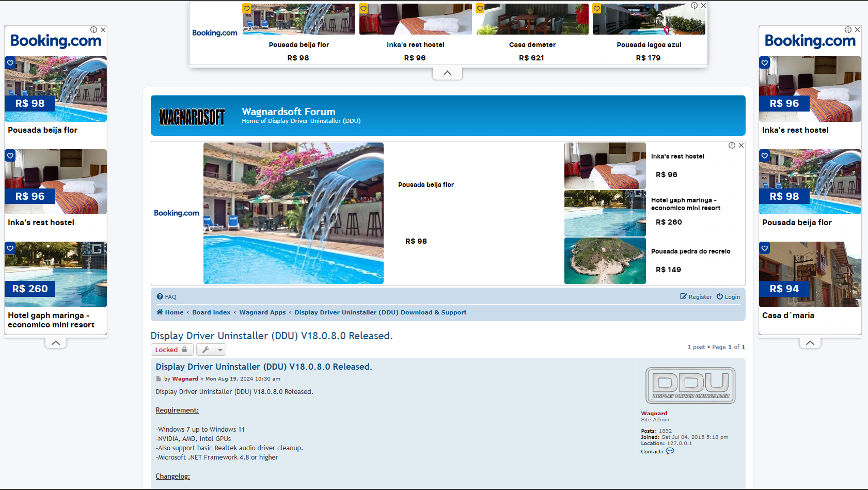This screenshot has width=868, height=490.
Task: Save Pousada beija flor in top banner heart
Action: 247,9
